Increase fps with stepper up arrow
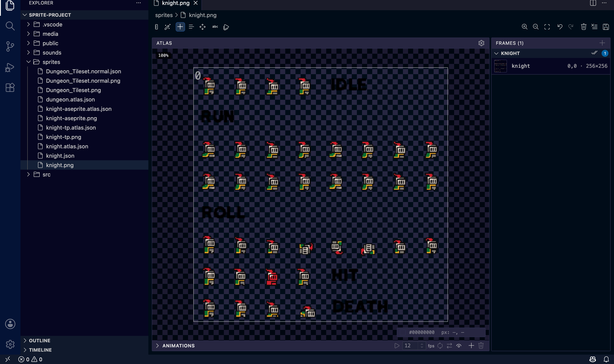This screenshot has height=364, width=614. (x=422, y=344)
